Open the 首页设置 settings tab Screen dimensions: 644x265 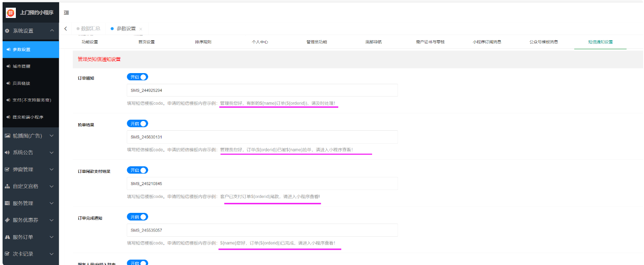[146, 42]
